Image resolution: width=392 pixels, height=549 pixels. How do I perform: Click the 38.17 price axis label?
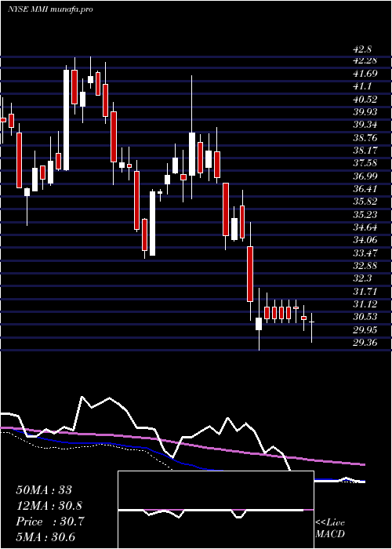click(x=365, y=151)
